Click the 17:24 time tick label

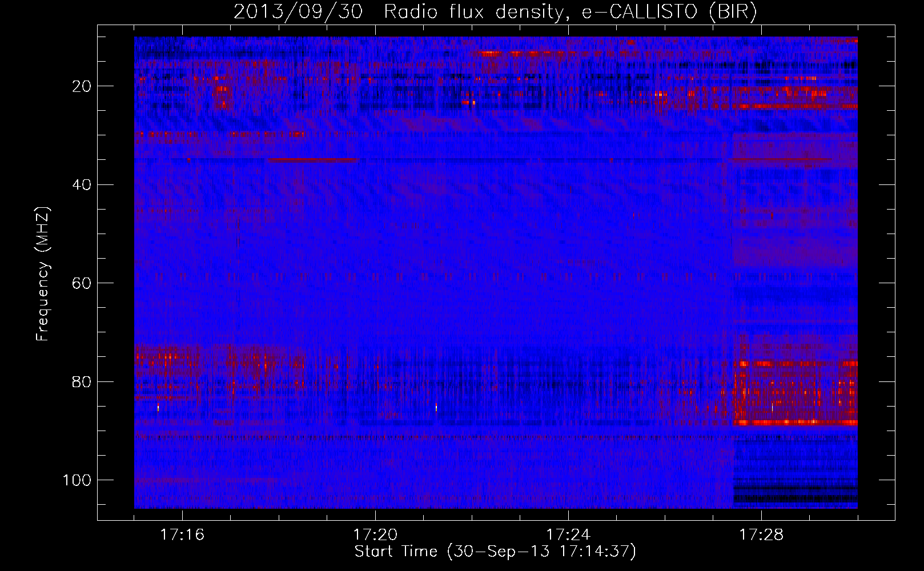pyautogui.click(x=568, y=535)
